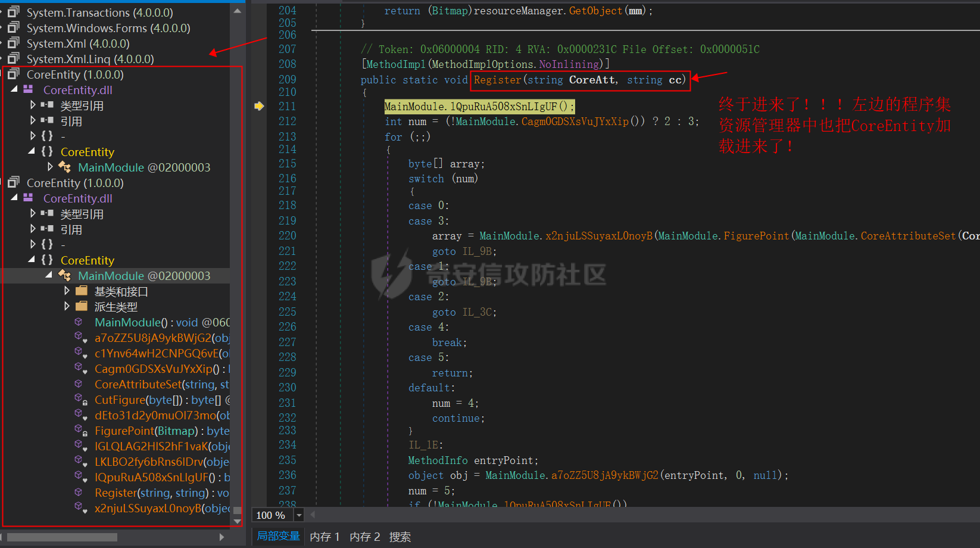
Task: Click the tree horizontal scrollbar right arrow
Action: pos(221,537)
